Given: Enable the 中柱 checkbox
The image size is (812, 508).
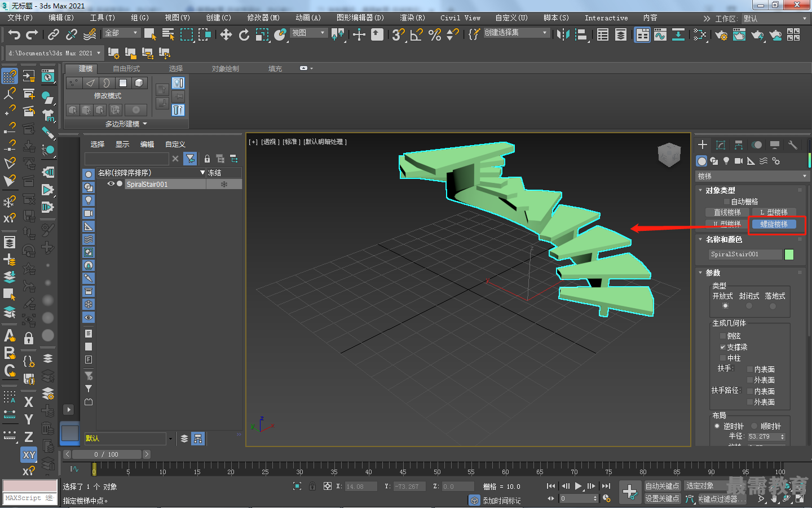Looking at the screenshot, I should point(723,358).
